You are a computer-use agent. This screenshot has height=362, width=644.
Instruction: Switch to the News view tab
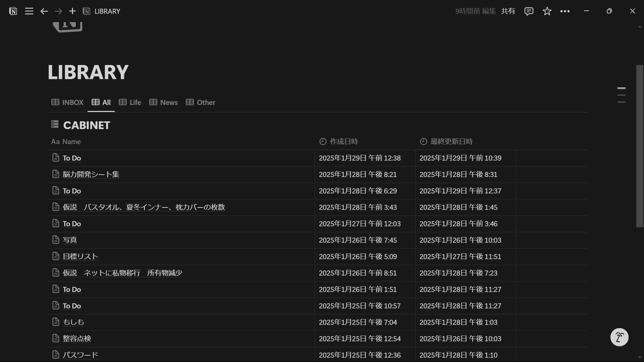tap(163, 102)
